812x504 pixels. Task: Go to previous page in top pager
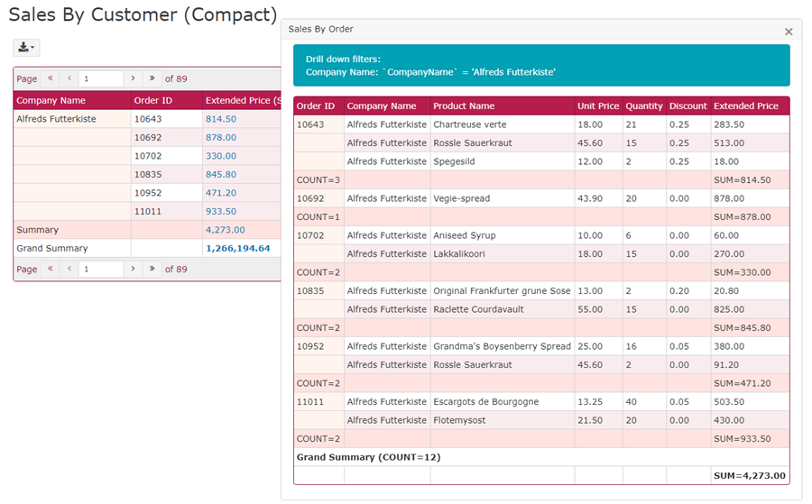[69, 78]
